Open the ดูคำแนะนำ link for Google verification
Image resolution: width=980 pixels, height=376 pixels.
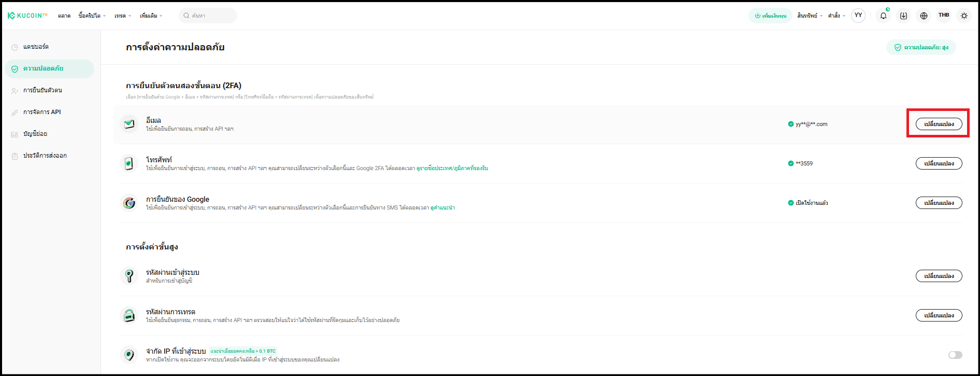(x=442, y=207)
